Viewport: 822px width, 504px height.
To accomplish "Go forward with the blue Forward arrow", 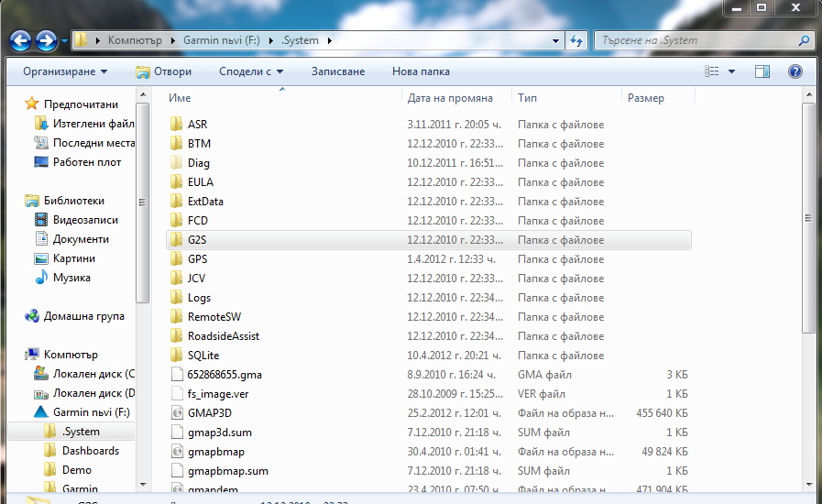I will tap(46, 40).
